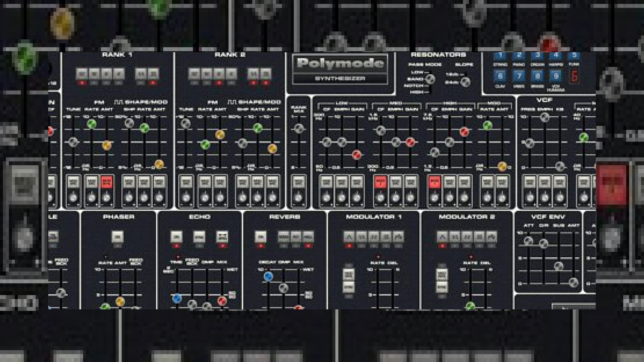Select preset 6 Clav
The image size is (644, 362).
pyautogui.click(x=500, y=76)
